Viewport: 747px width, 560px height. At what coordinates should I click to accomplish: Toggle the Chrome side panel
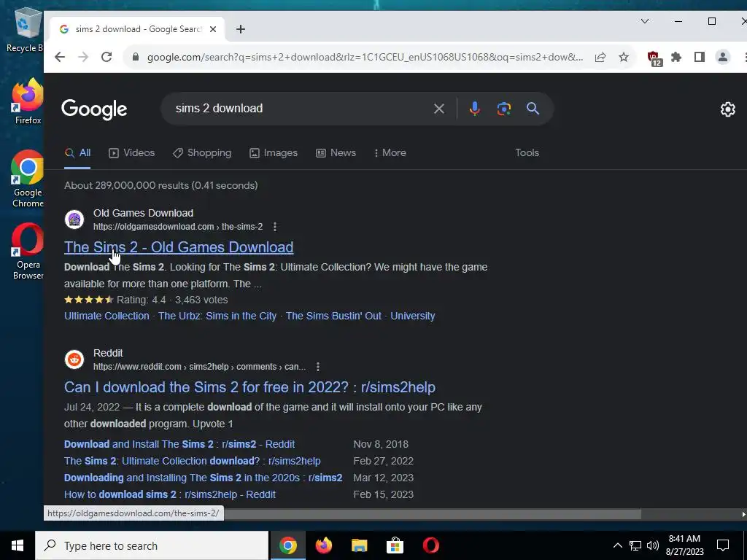pyautogui.click(x=700, y=57)
